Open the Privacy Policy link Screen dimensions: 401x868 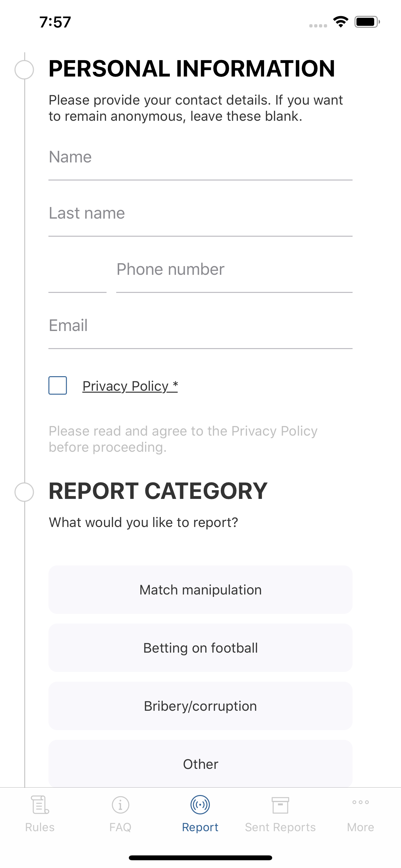(130, 386)
